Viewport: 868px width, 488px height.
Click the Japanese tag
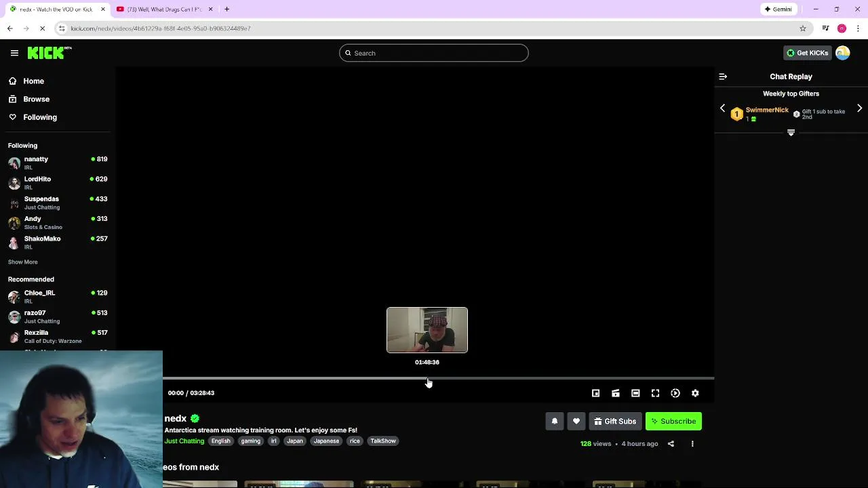(326, 441)
